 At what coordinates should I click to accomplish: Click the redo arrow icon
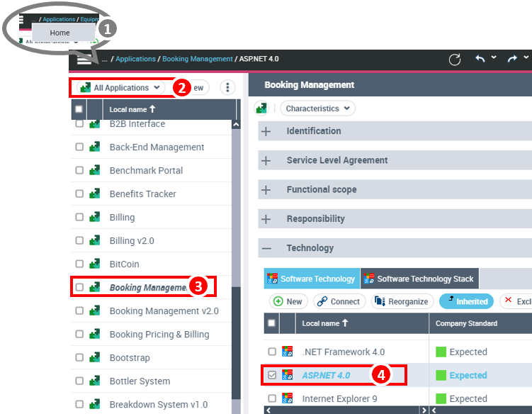point(512,59)
